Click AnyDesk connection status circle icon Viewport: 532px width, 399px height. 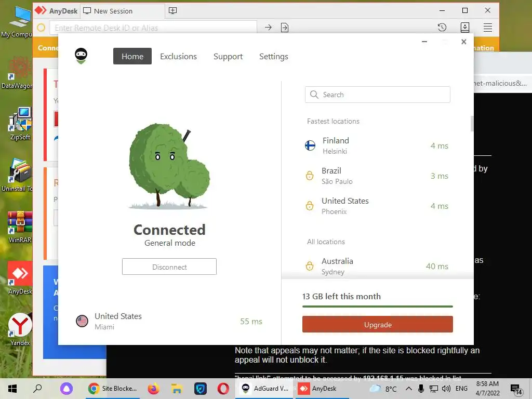(41, 28)
